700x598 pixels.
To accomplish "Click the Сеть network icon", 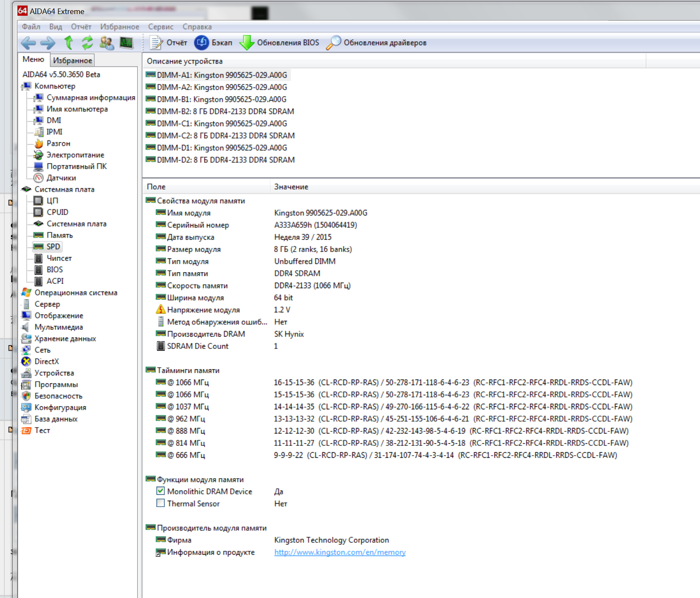I will [x=26, y=350].
